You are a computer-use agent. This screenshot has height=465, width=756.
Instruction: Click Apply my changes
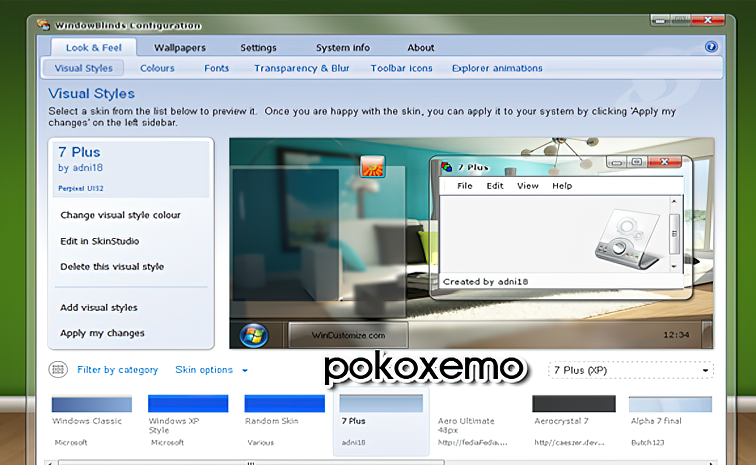coord(102,333)
